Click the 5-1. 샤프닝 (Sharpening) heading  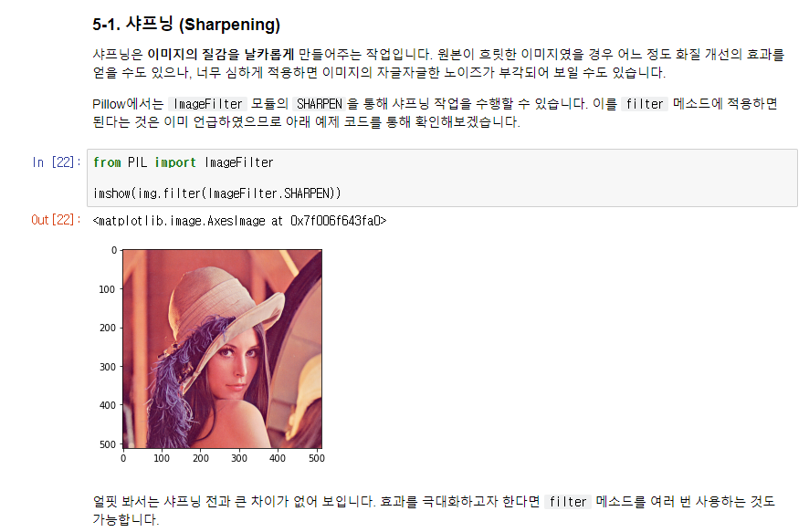186,25
